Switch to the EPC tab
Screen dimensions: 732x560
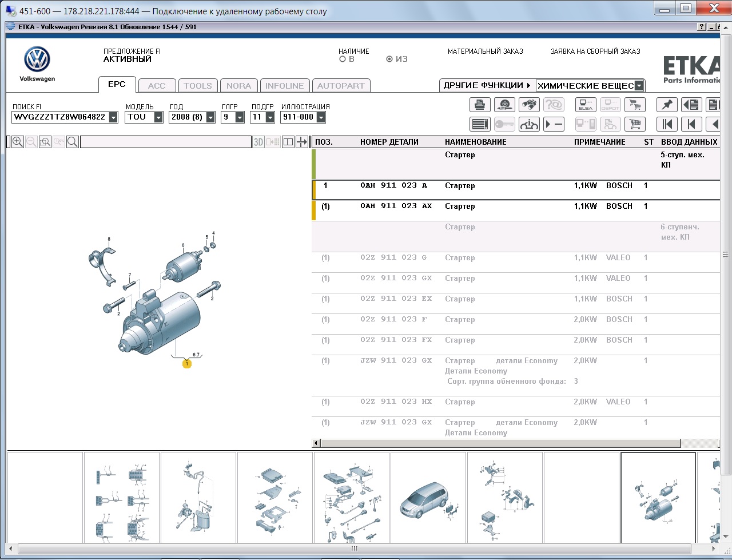pos(117,84)
